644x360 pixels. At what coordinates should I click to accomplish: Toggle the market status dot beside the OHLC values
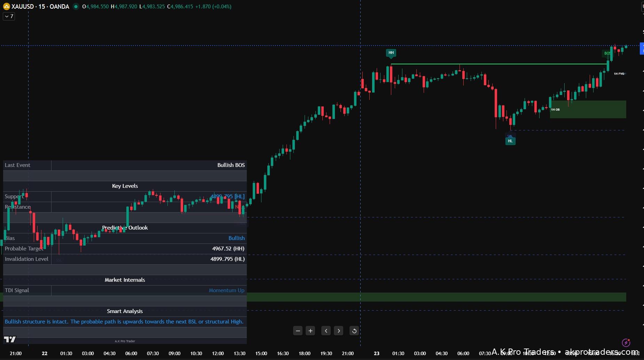tap(76, 7)
